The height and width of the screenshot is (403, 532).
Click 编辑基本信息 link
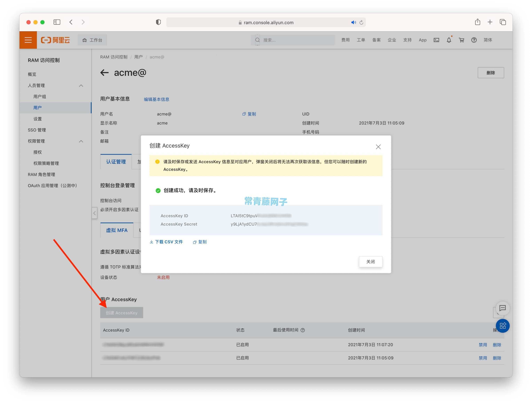tap(156, 99)
